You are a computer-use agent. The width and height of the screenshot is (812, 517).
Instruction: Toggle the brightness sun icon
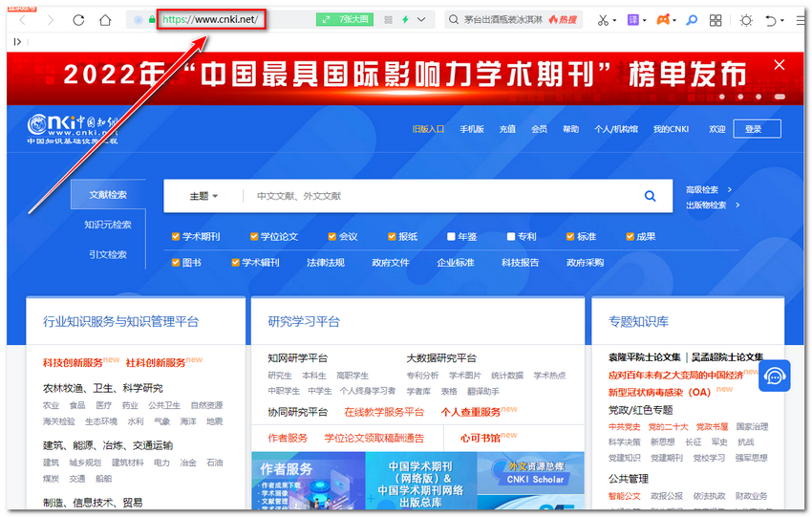tap(746, 20)
